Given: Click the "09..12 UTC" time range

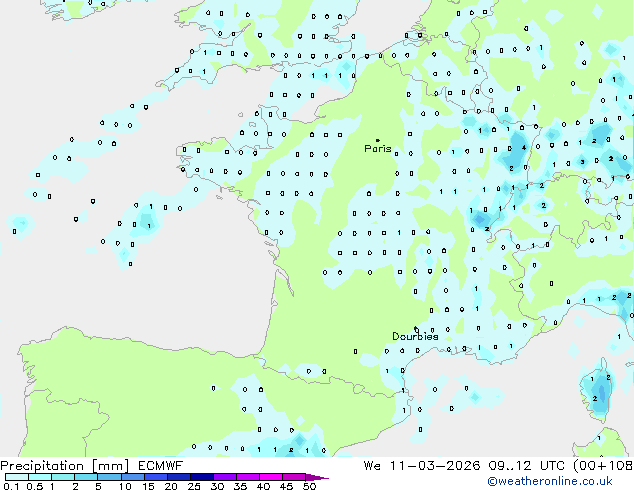Looking at the screenshot, I should click(x=526, y=466).
